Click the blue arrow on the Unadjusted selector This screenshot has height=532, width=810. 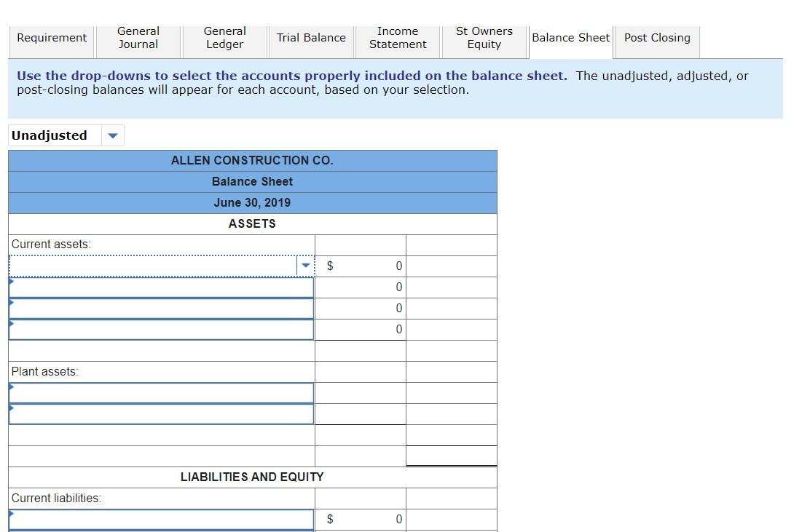[x=112, y=135]
